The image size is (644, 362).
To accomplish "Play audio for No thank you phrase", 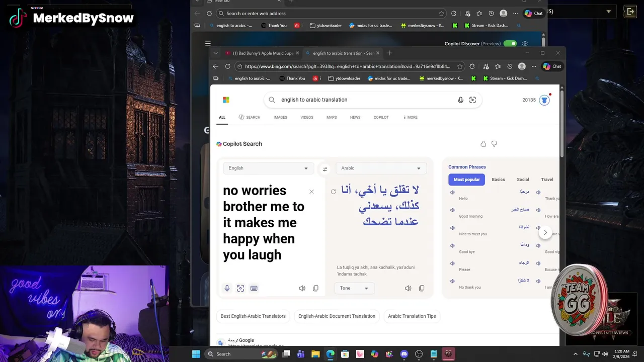I will pos(452,281).
